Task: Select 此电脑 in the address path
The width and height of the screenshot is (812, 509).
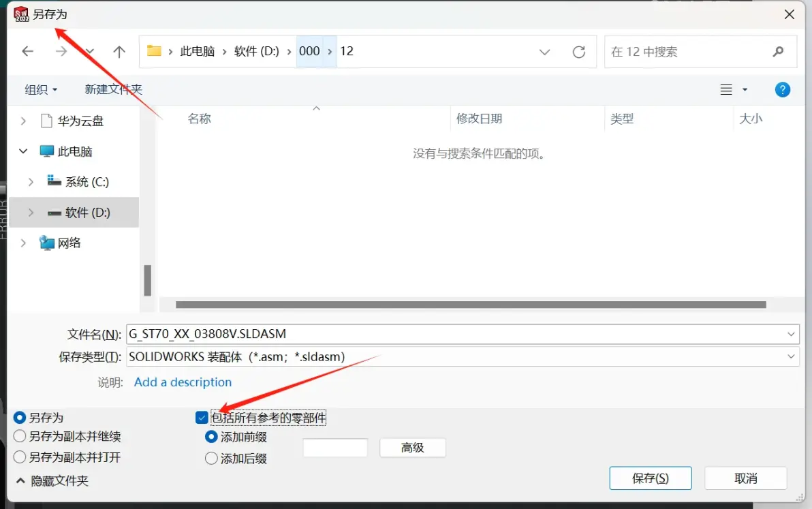Action: pos(198,51)
